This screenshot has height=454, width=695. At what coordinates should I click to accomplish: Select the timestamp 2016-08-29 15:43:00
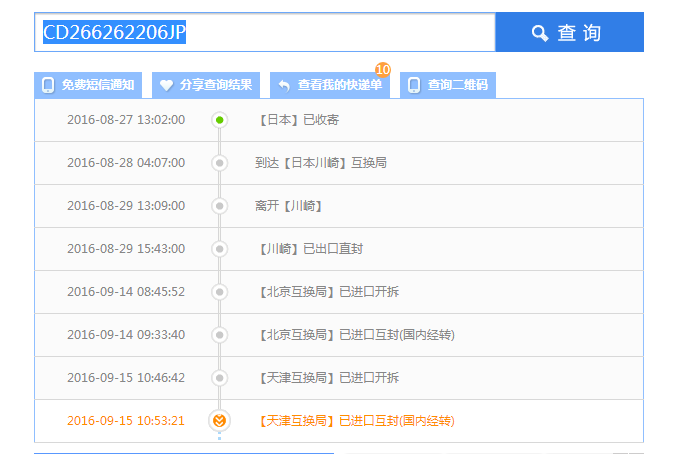point(126,249)
